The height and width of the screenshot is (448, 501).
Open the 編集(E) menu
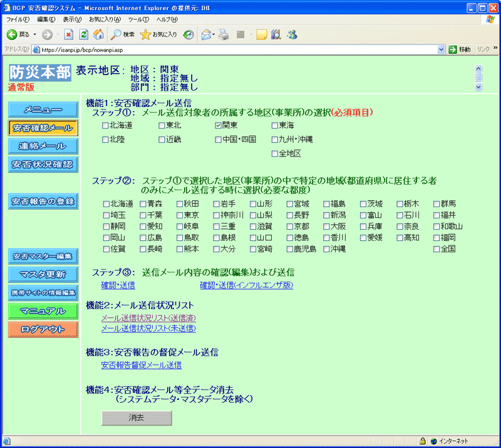pyautogui.click(x=46, y=19)
